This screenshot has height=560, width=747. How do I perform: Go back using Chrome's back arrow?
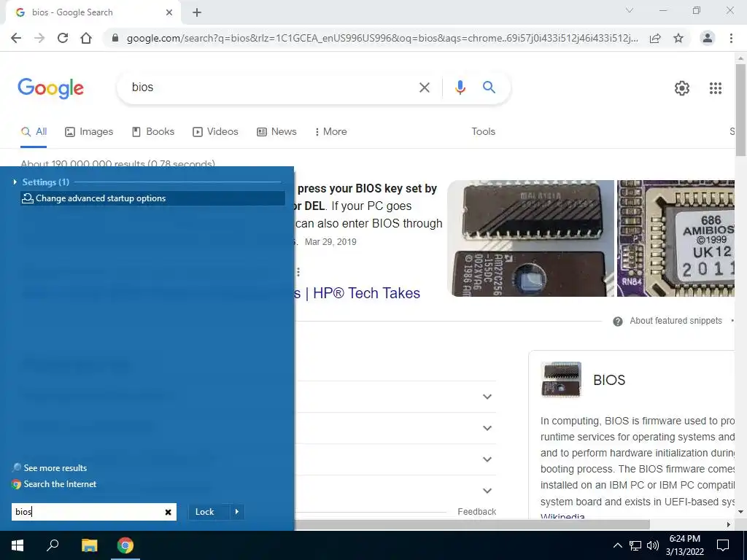pos(16,38)
